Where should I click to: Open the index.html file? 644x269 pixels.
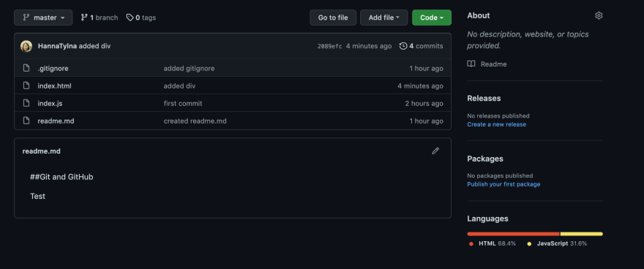pyautogui.click(x=55, y=86)
